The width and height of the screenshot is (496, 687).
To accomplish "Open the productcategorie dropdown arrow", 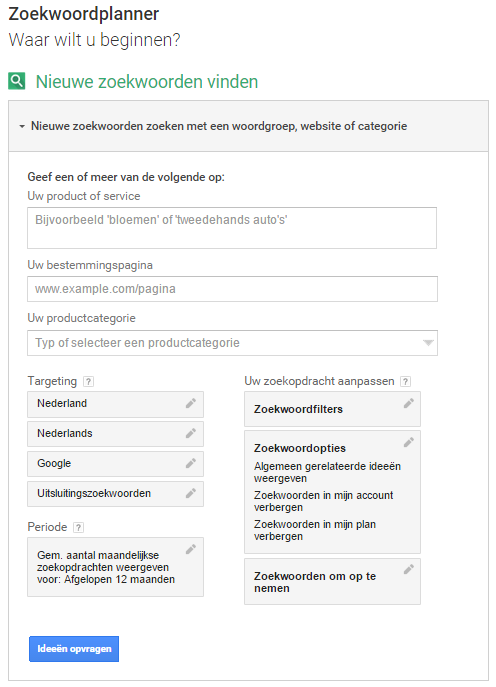I will (x=428, y=343).
